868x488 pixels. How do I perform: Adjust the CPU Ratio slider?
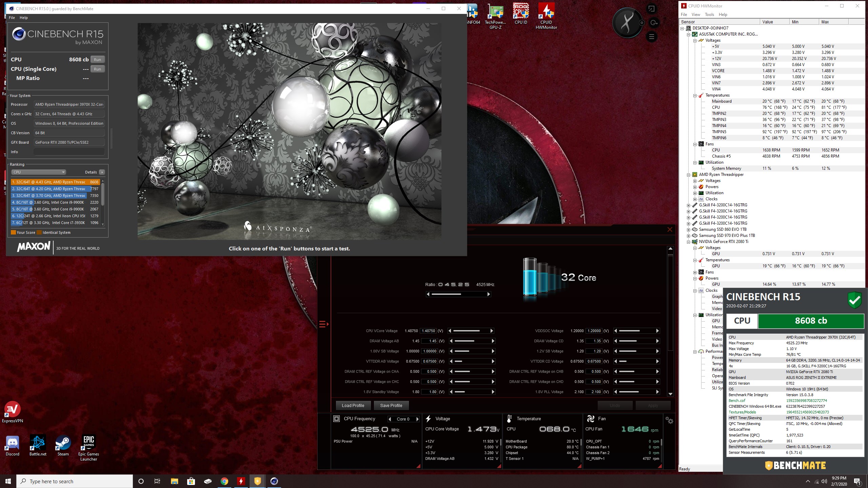[x=458, y=294]
